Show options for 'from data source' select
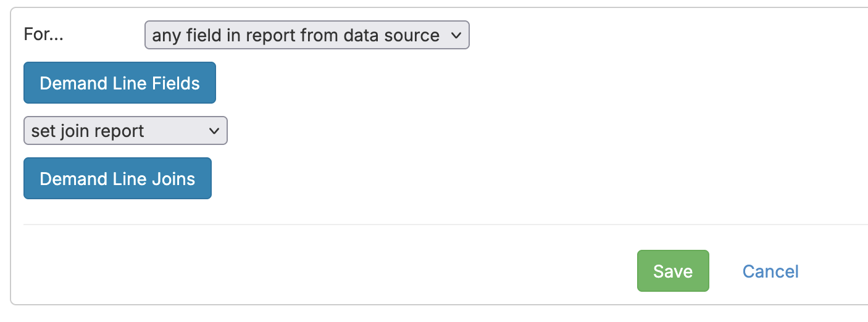 (x=306, y=35)
